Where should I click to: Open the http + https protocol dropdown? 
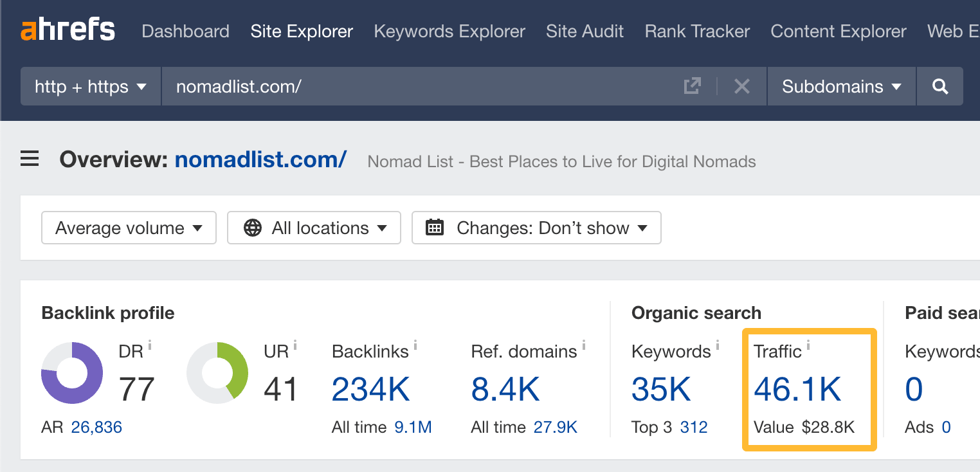click(90, 86)
